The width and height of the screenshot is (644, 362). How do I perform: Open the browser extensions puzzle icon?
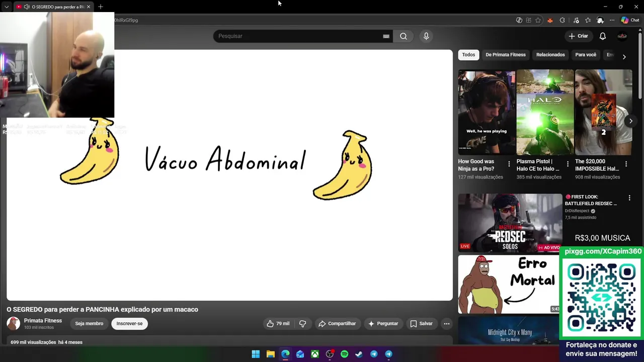[562, 20]
